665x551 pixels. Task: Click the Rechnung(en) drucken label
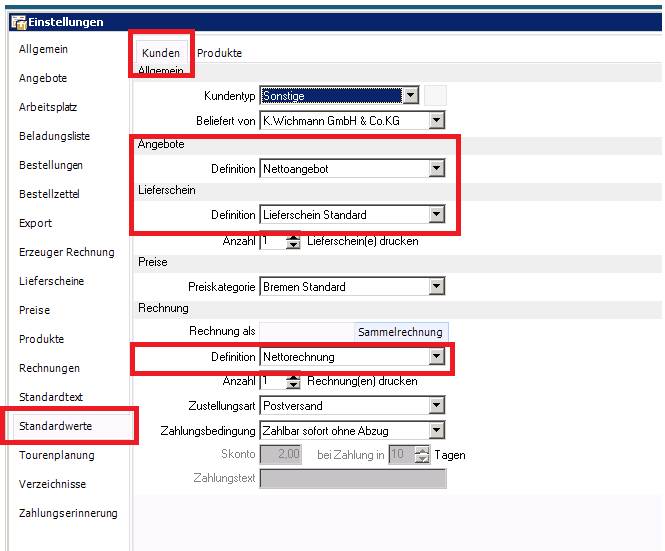[362, 381]
